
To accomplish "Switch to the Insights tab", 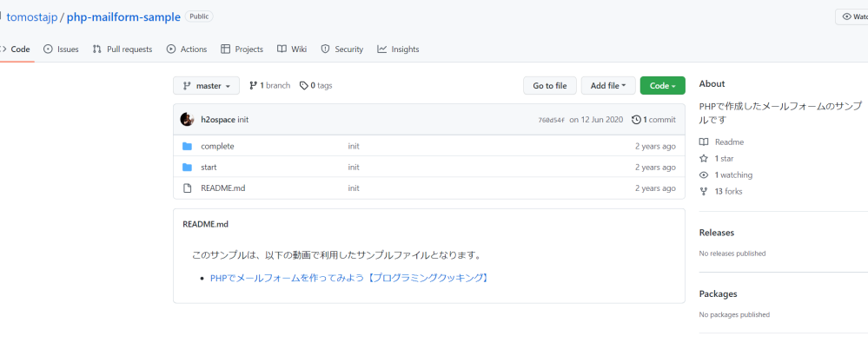I will tap(398, 49).
